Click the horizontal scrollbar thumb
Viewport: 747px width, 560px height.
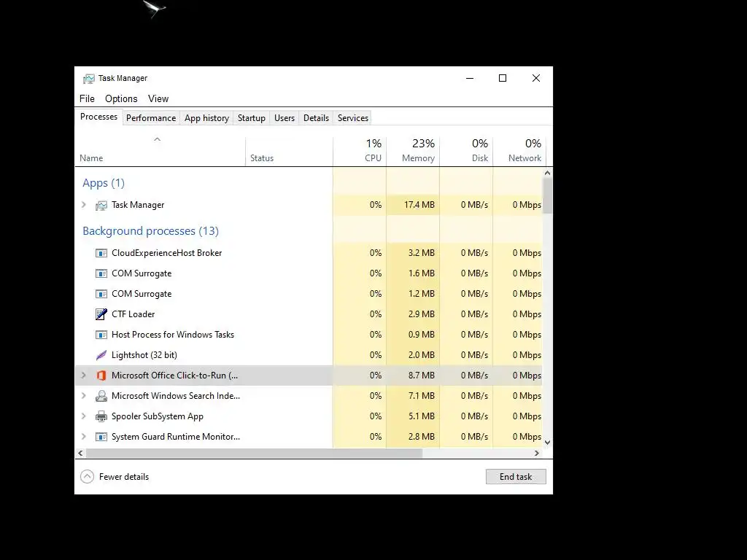pyautogui.click(x=254, y=454)
